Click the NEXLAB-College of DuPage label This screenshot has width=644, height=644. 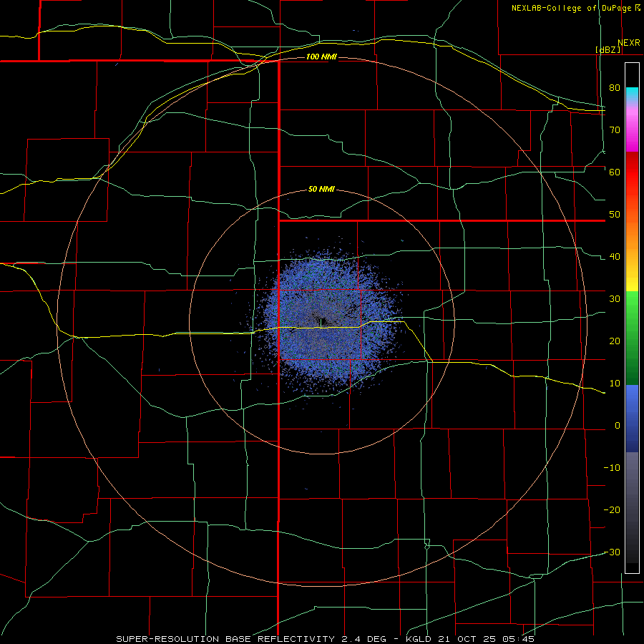575,8
